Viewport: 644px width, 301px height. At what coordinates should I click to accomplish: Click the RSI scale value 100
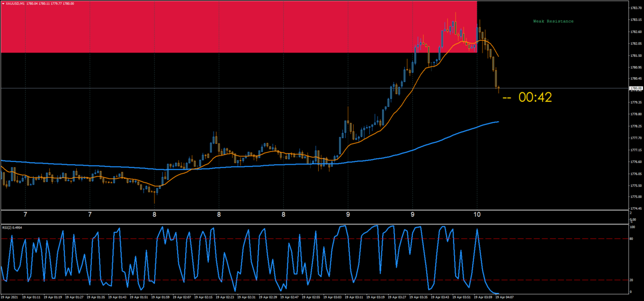(x=632, y=227)
